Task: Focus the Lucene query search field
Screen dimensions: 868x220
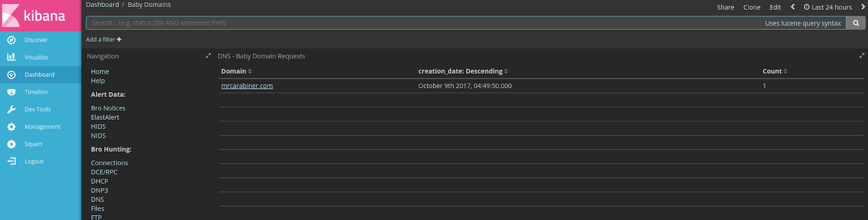Action: pyautogui.click(x=423, y=23)
